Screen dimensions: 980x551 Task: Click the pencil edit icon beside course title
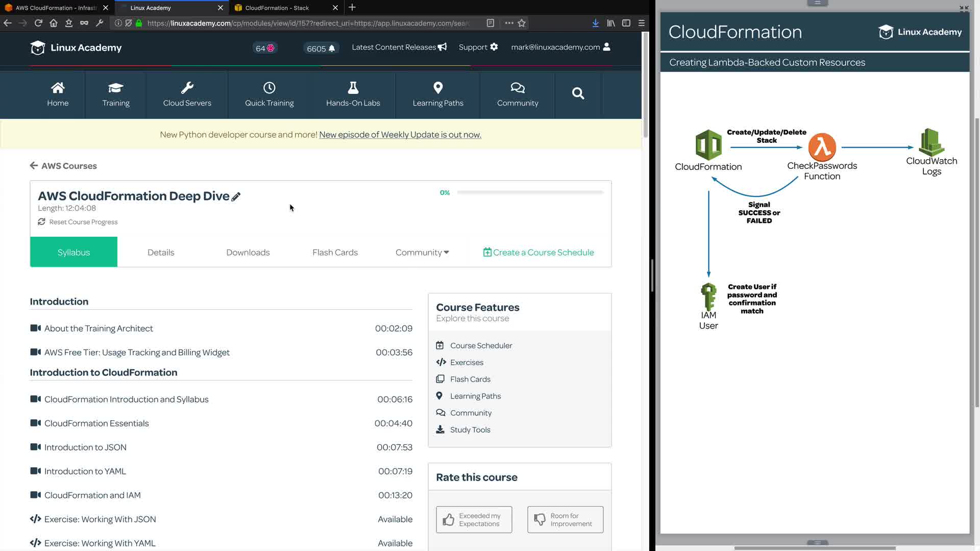point(236,197)
